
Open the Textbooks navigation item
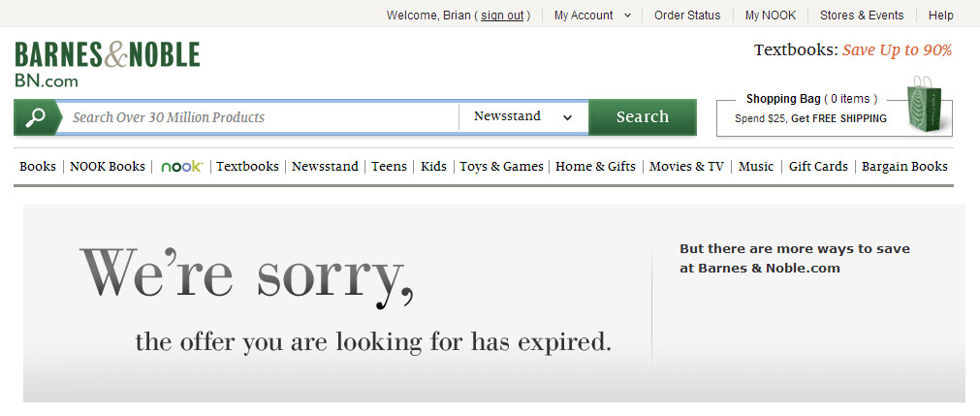(x=247, y=167)
